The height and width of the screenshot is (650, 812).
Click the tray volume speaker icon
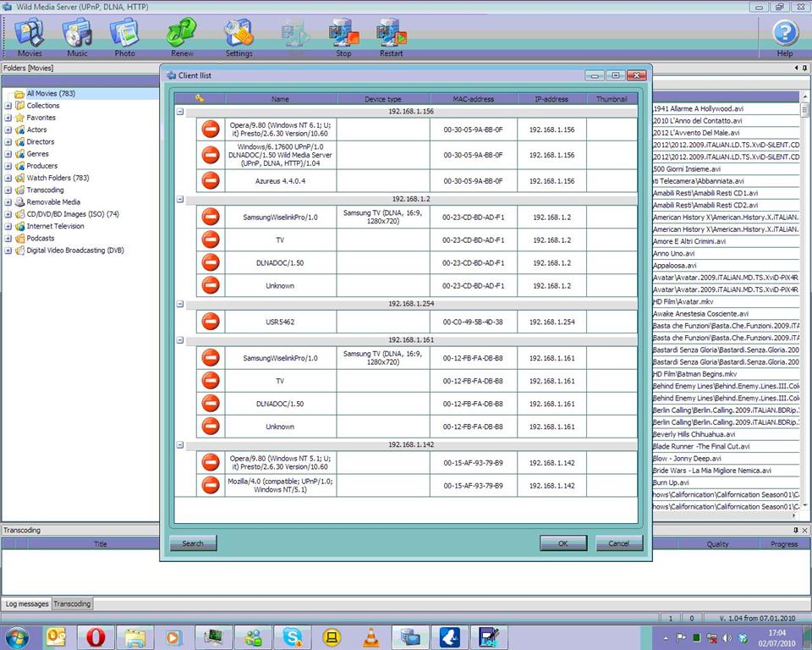(727, 637)
